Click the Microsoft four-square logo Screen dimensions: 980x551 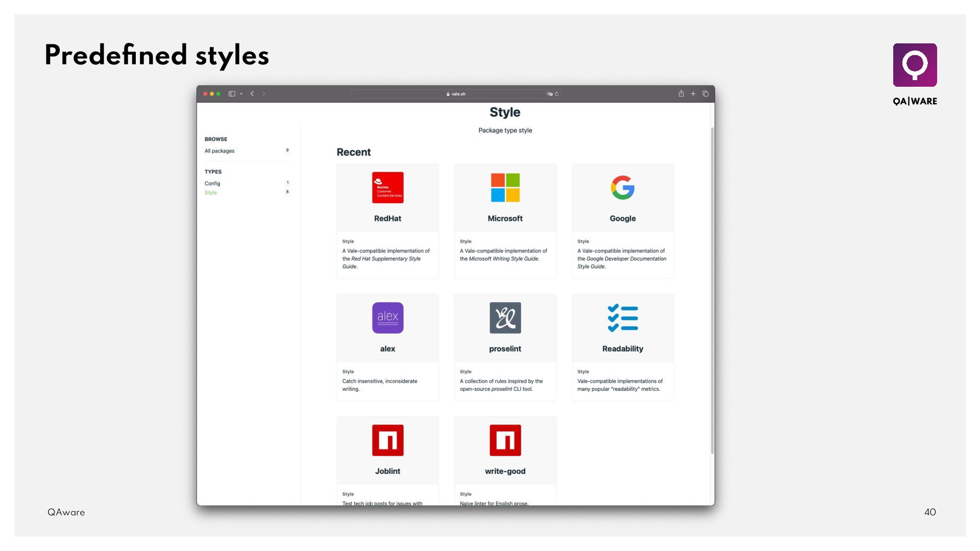pos(505,188)
